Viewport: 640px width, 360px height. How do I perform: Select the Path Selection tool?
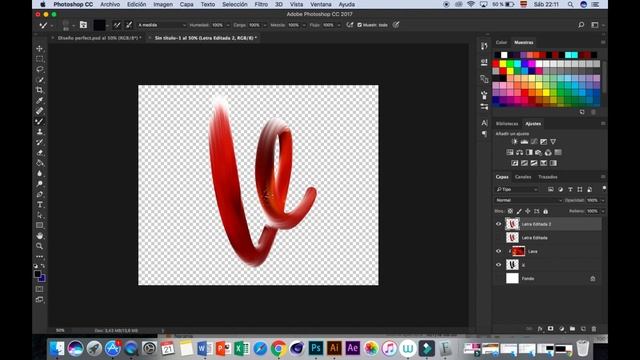[x=40, y=215]
